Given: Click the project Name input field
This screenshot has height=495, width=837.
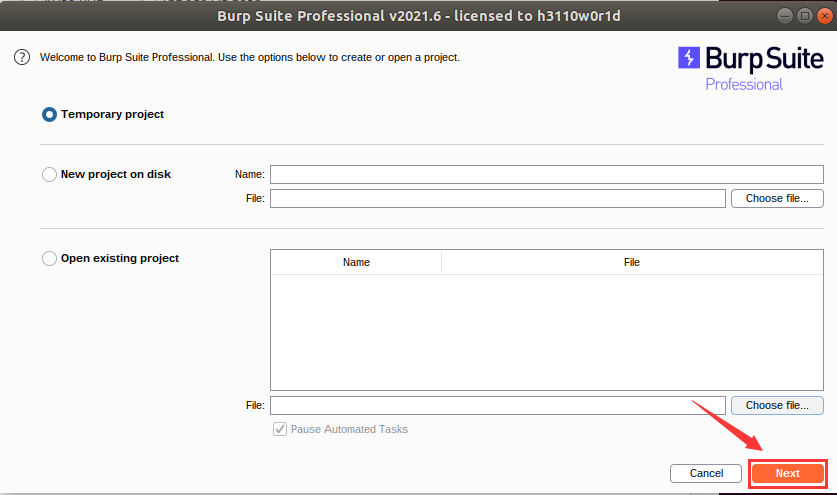Looking at the screenshot, I should [x=547, y=175].
